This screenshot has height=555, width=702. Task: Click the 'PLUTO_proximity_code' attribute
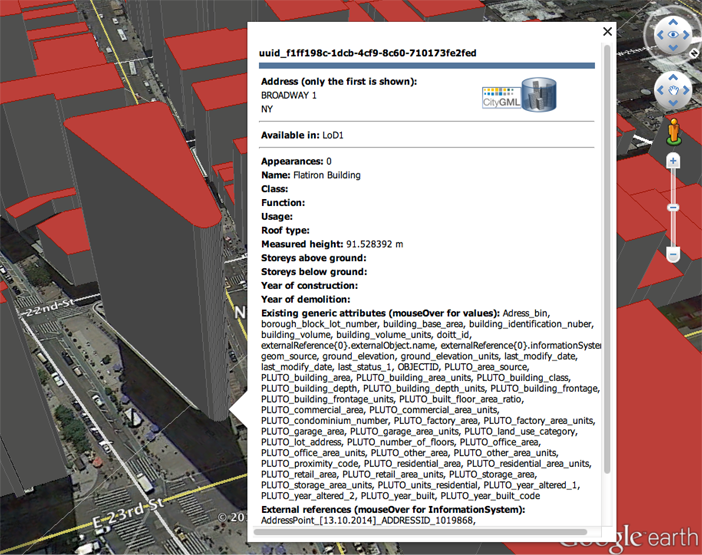309,464
